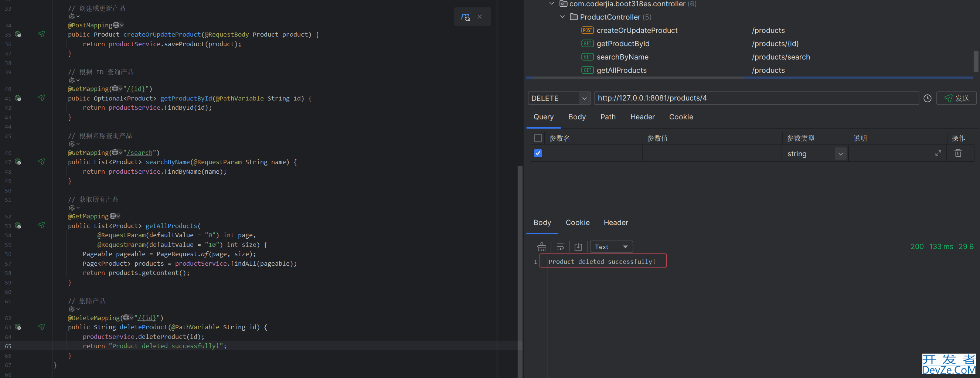Click the endpoint tree vertical scrollbar
This screenshot has height=378, width=980.
click(x=977, y=61)
